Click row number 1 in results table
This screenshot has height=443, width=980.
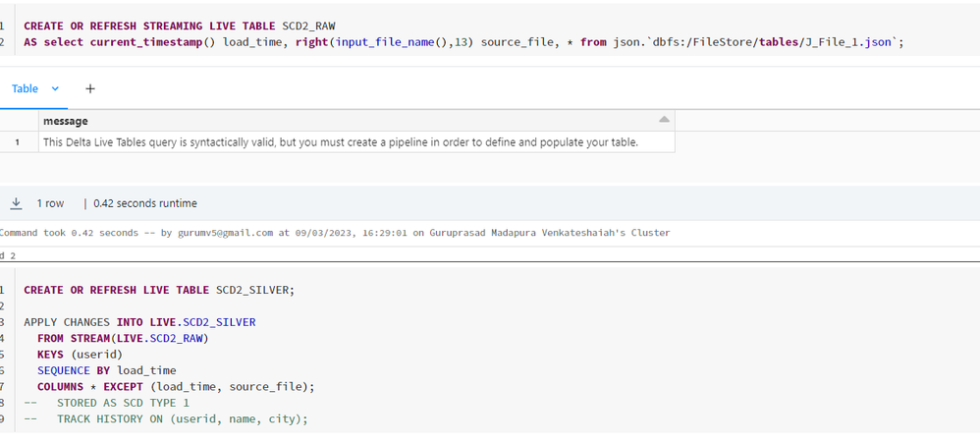[x=18, y=142]
